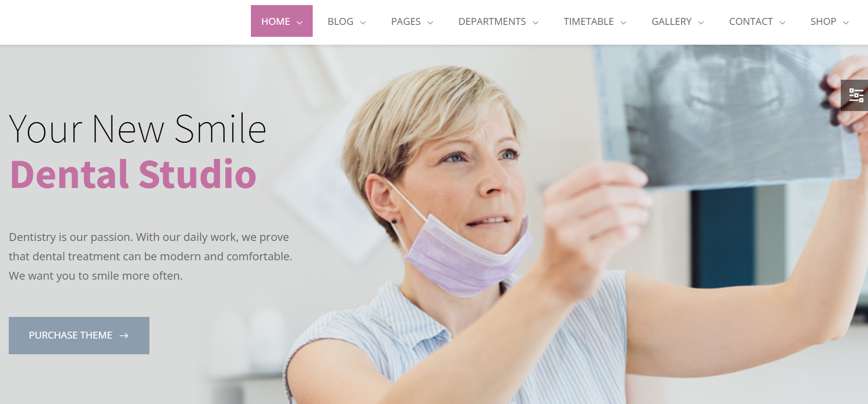Open the Gallery menu item
The width and height of the screenshot is (868, 404).
pos(678,22)
